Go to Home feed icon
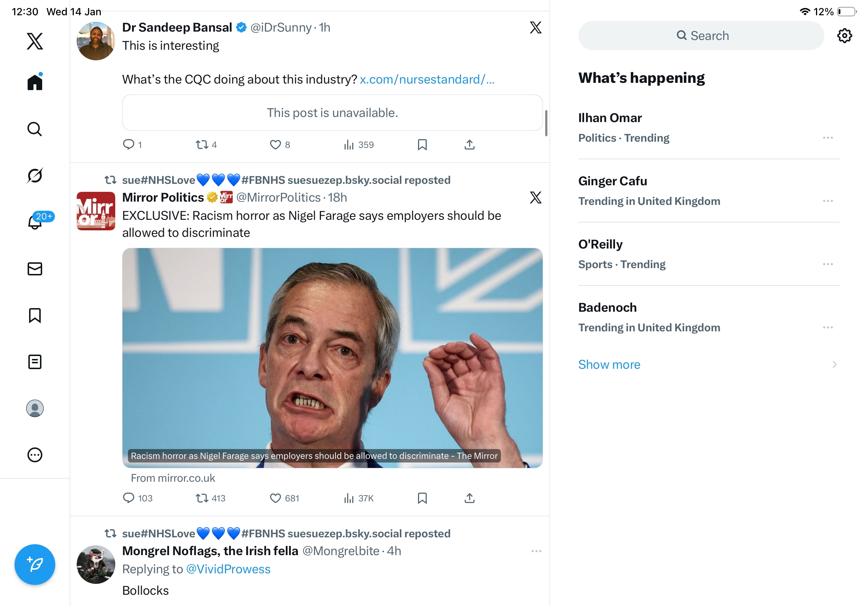 point(35,82)
